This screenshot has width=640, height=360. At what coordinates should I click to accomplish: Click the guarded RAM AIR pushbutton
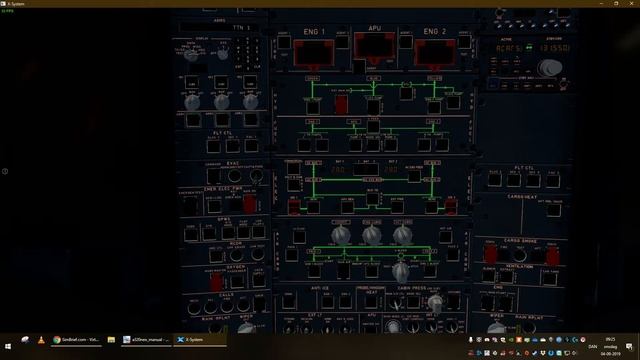[343, 271]
